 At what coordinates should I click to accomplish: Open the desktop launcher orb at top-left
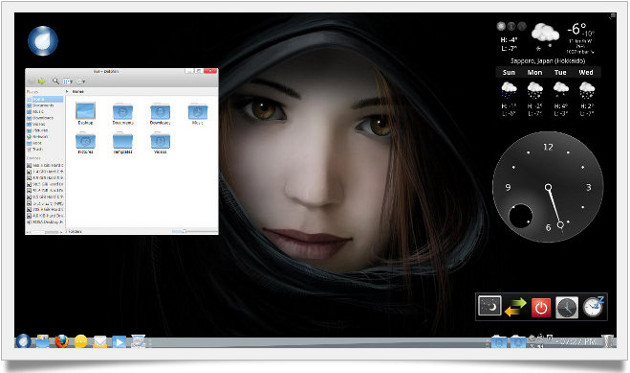[43, 41]
